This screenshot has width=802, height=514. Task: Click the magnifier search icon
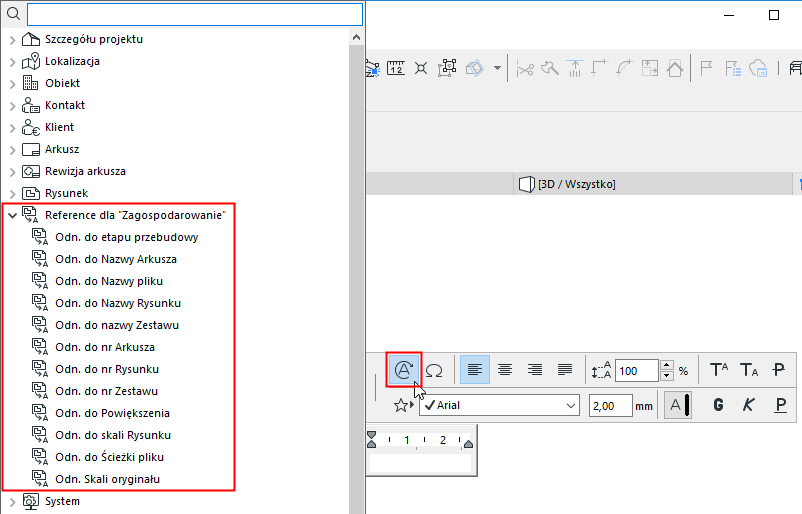click(13, 14)
